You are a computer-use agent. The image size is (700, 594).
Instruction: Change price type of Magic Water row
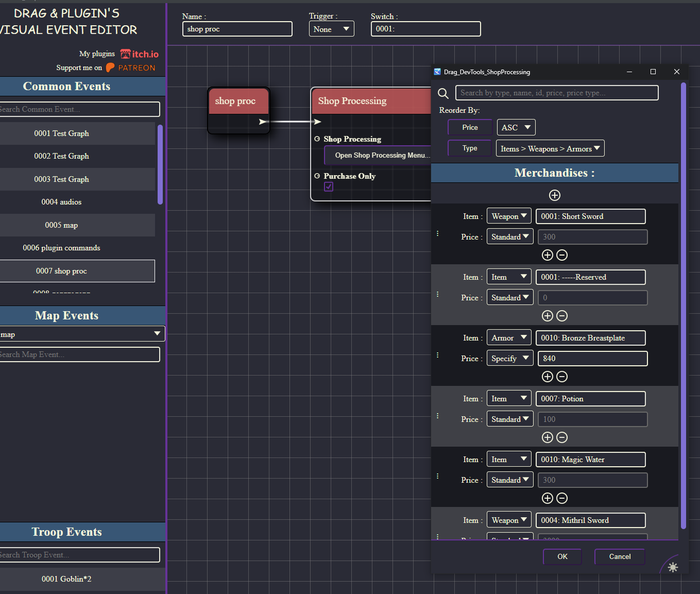tap(509, 480)
